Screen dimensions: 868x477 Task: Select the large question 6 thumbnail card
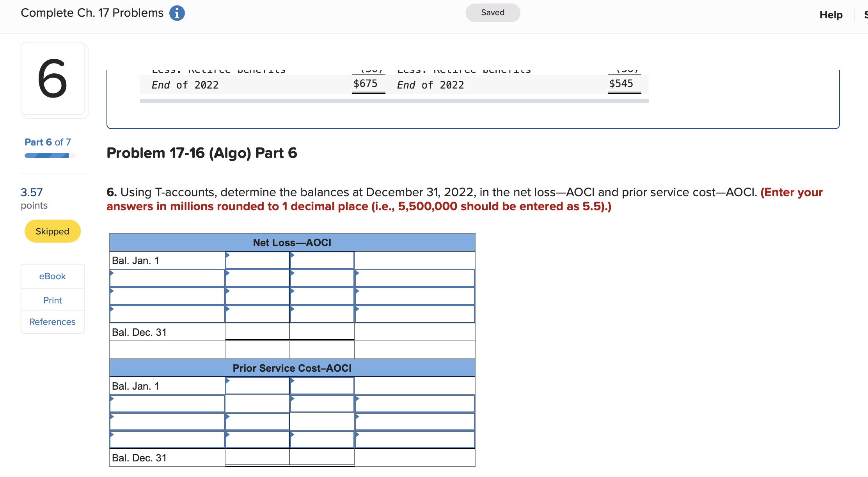pos(53,78)
